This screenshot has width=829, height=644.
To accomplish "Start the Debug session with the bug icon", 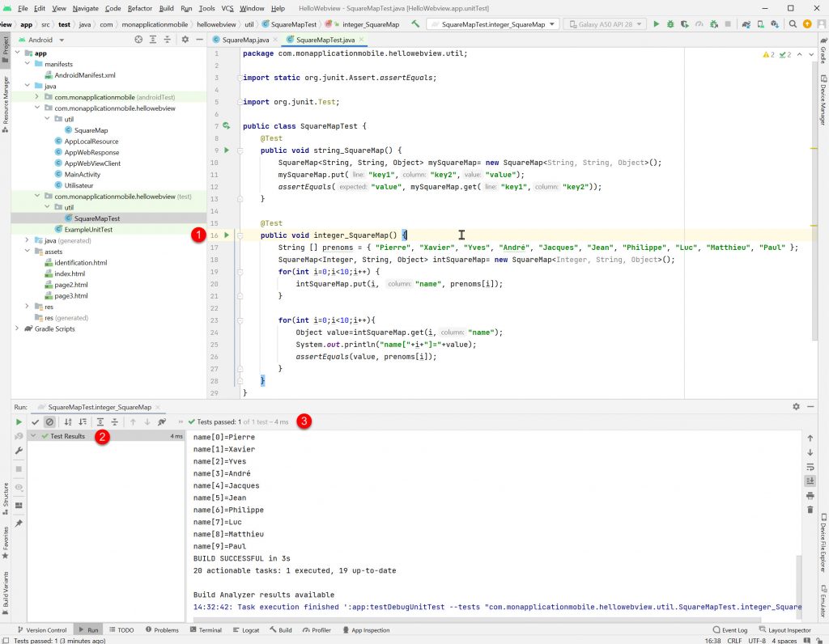I will [670, 24].
